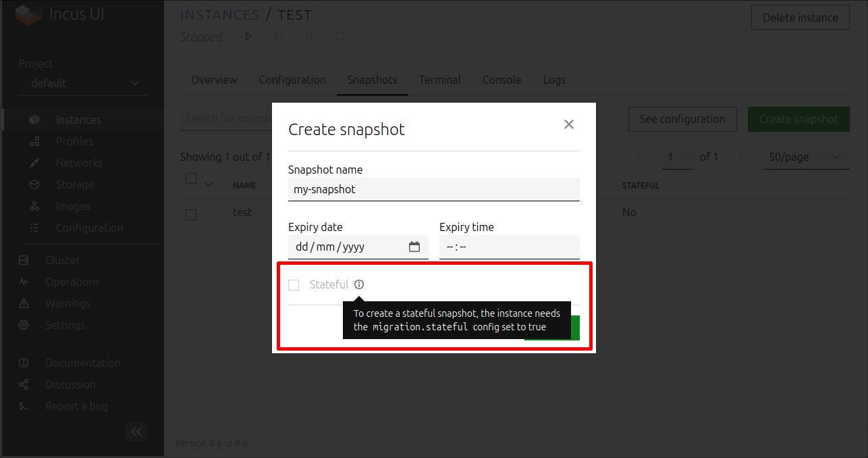Start the instance with play icon
This screenshot has height=458, width=868.
(248, 36)
